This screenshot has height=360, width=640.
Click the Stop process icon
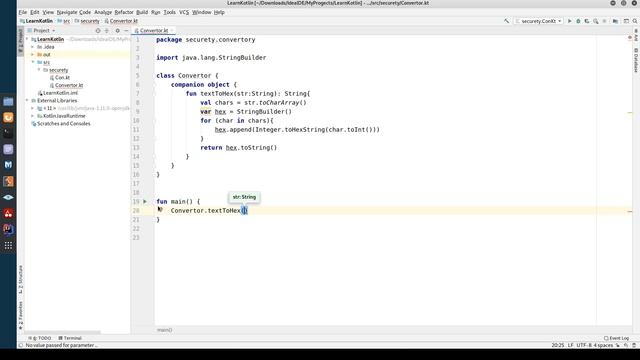[x=604, y=21]
